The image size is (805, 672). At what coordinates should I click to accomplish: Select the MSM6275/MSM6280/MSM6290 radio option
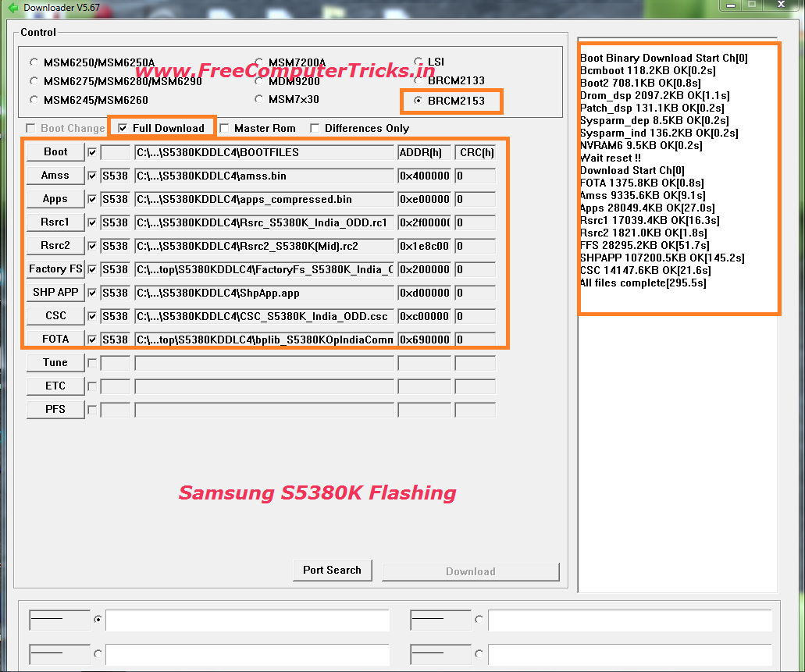point(34,81)
